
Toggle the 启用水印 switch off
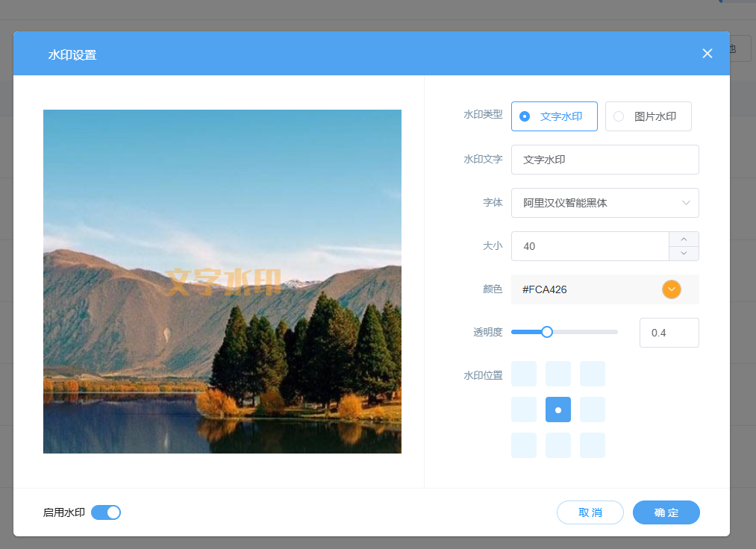click(x=106, y=512)
